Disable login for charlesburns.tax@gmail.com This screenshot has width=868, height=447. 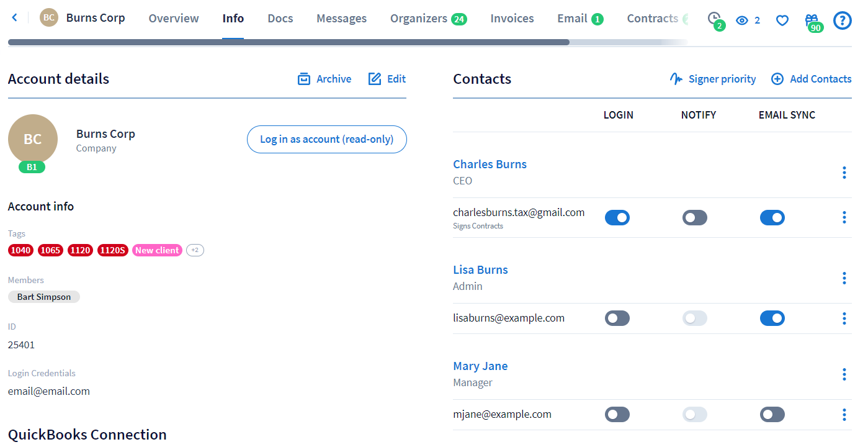point(617,217)
